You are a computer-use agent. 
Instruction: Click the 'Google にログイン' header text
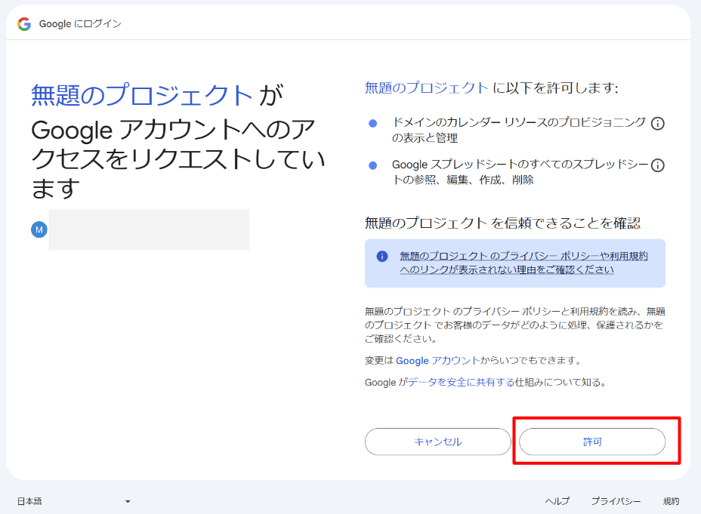pos(80,24)
